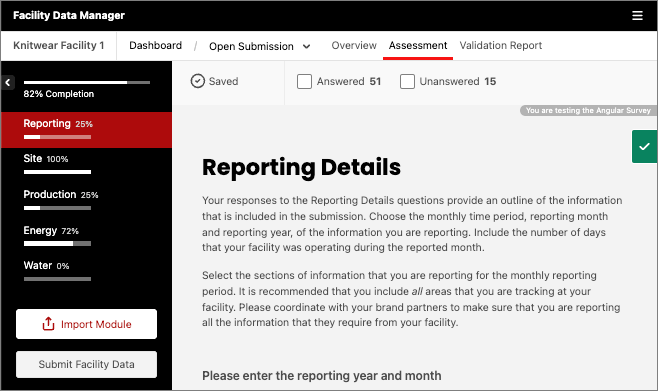
Task: Click the Facility Data Manager title
Action: click(69, 16)
